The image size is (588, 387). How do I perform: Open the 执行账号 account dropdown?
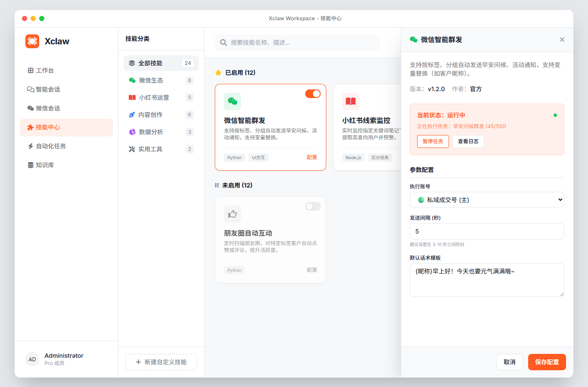click(487, 200)
